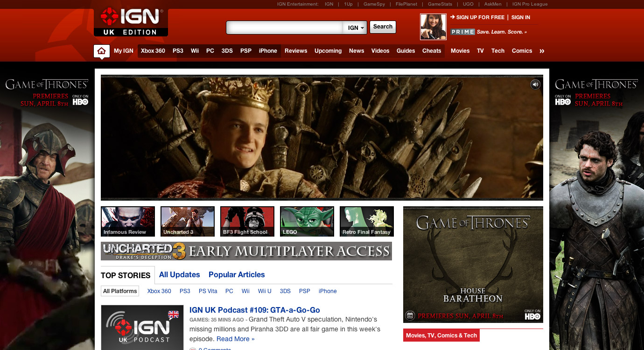Filter top stories by PSP

click(x=305, y=291)
